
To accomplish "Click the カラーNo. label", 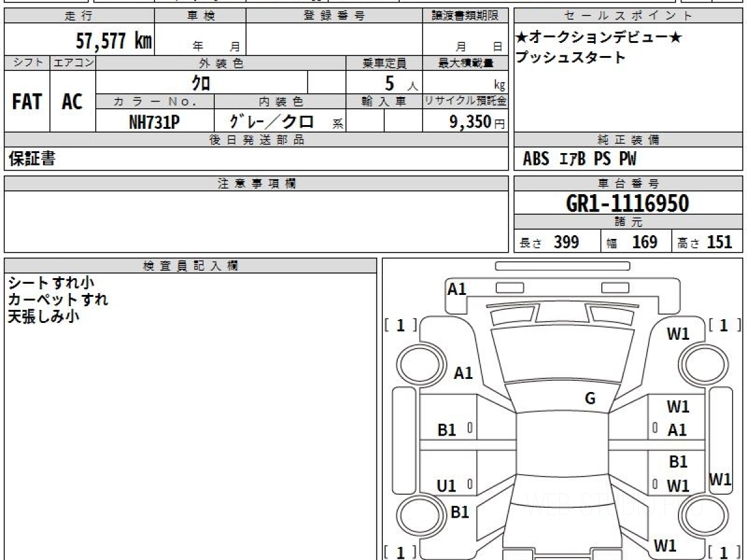I will point(155,101).
